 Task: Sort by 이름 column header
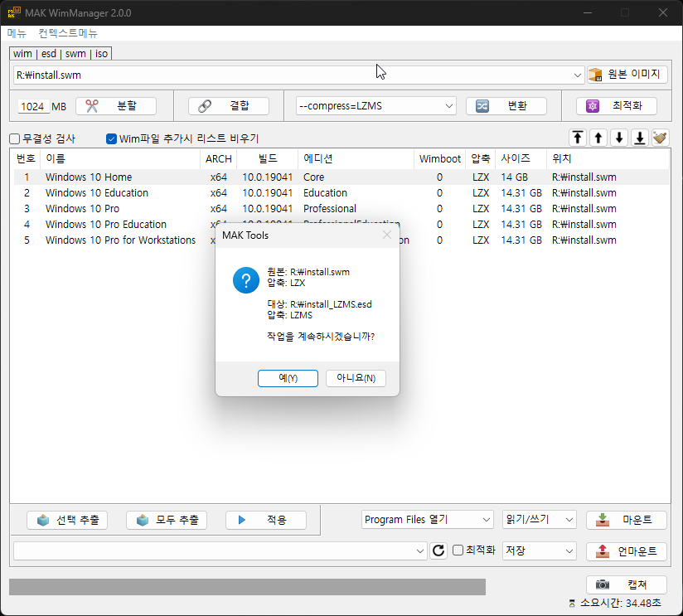tap(120, 158)
